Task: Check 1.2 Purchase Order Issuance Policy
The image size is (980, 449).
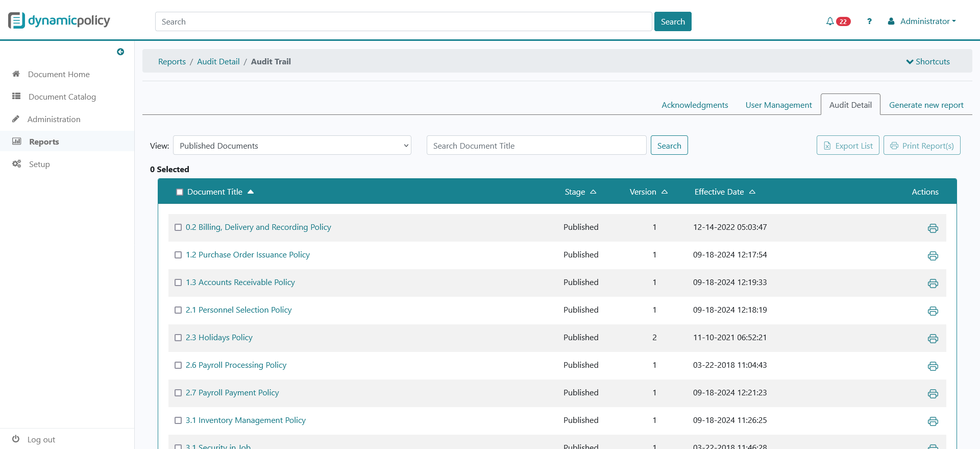Action: coord(178,255)
